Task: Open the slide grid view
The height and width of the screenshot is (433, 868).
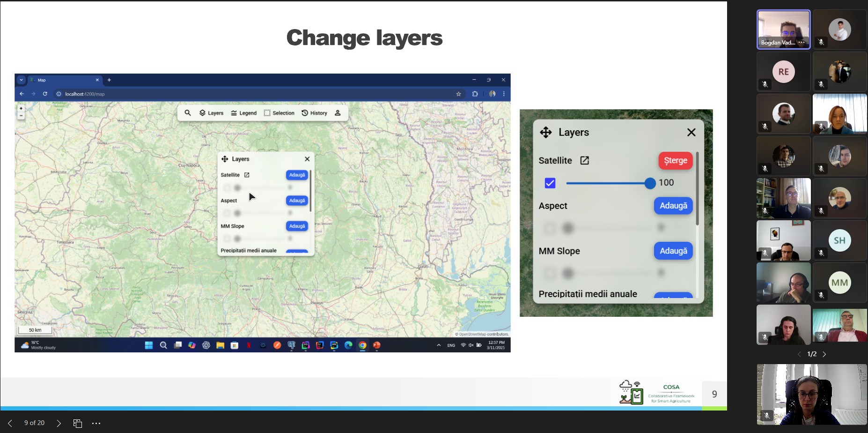Action: click(78, 423)
